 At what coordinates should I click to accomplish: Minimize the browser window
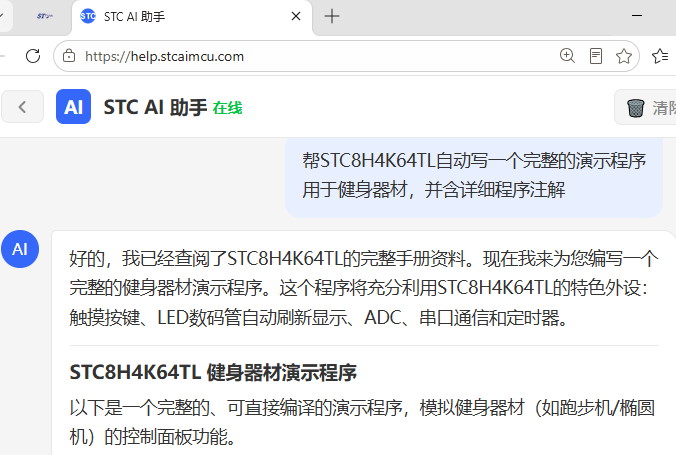click(637, 16)
